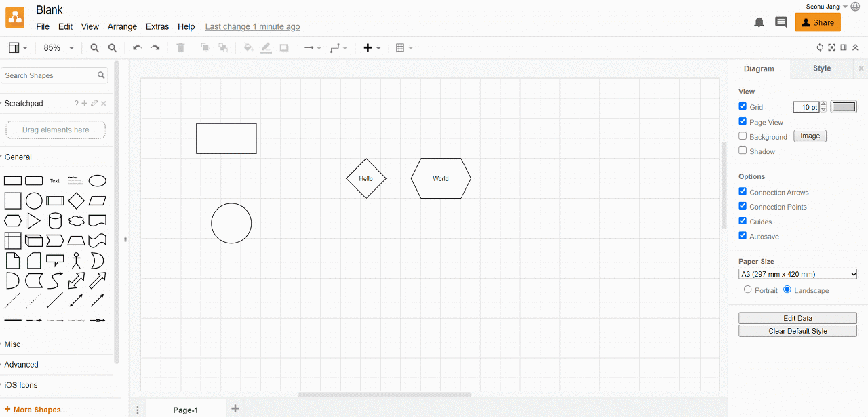868x417 pixels.
Task: Undo the last action
Action: point(137,48)
